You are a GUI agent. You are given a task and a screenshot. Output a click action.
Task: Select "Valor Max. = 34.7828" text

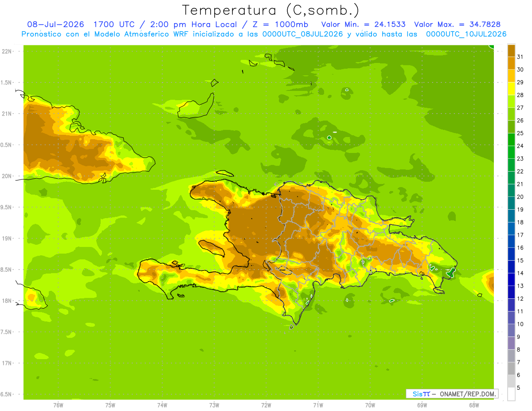tap(458, 24)
